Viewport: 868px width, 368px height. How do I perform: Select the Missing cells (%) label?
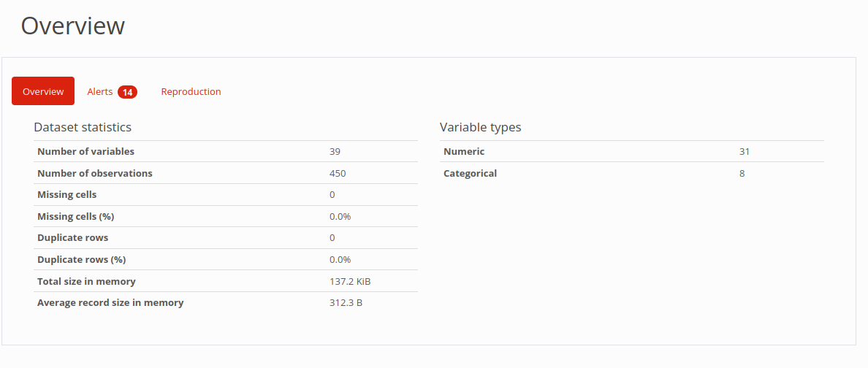click(75, 216)
